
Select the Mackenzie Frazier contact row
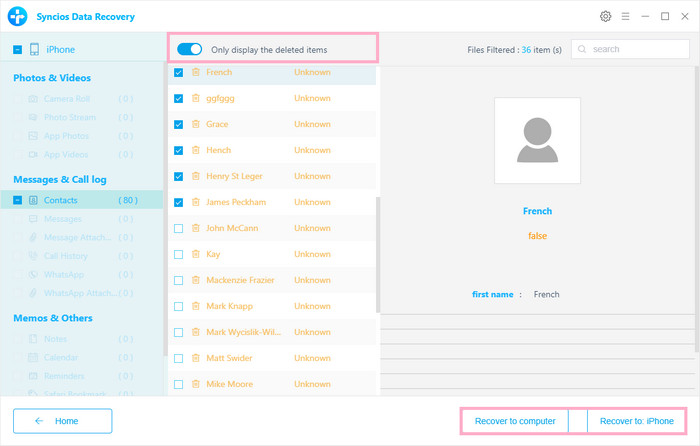point(272,280)
